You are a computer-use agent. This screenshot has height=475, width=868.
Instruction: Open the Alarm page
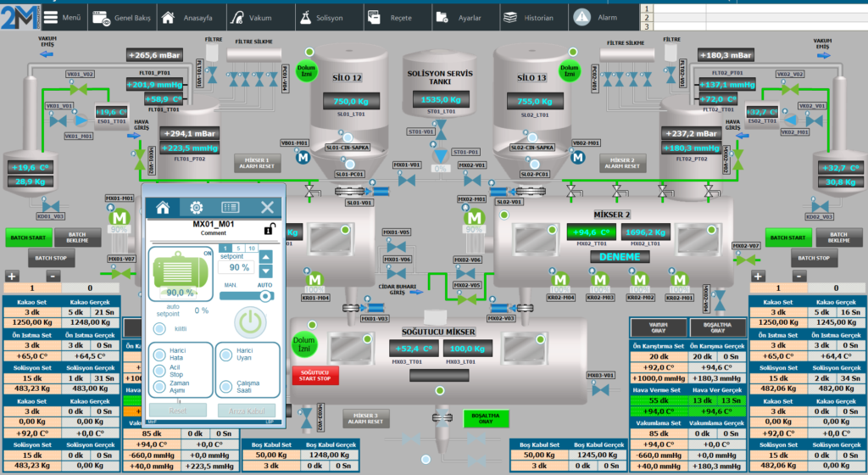(604, 18)
